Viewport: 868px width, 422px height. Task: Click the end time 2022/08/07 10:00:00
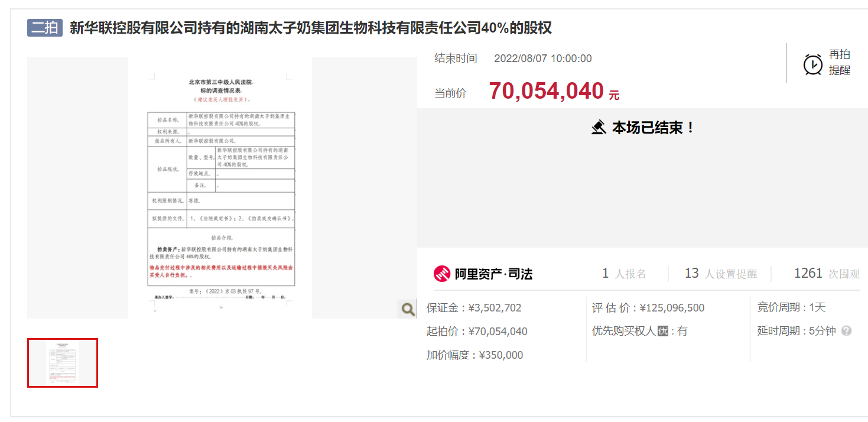[x=542, y=59]
